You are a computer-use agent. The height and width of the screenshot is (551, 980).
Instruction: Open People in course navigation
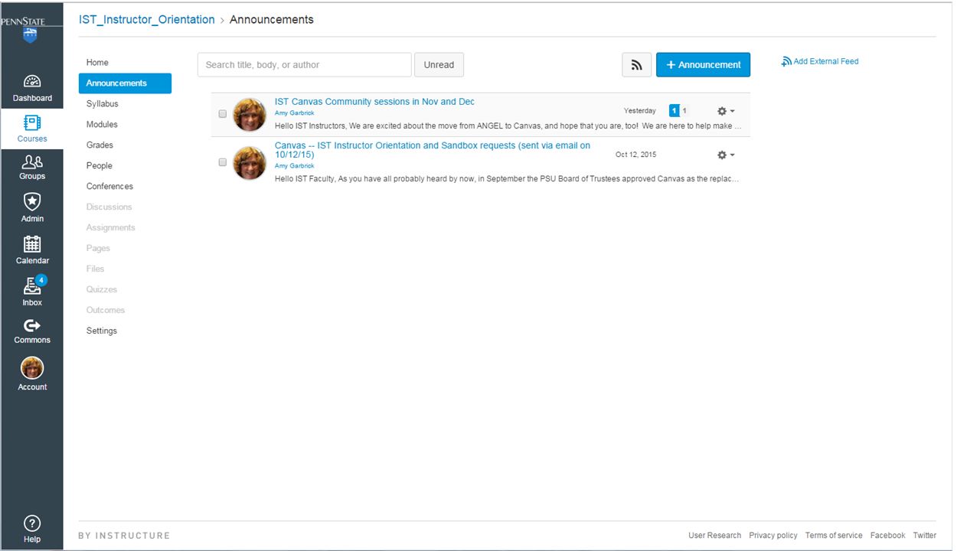(x=99, y=166)
